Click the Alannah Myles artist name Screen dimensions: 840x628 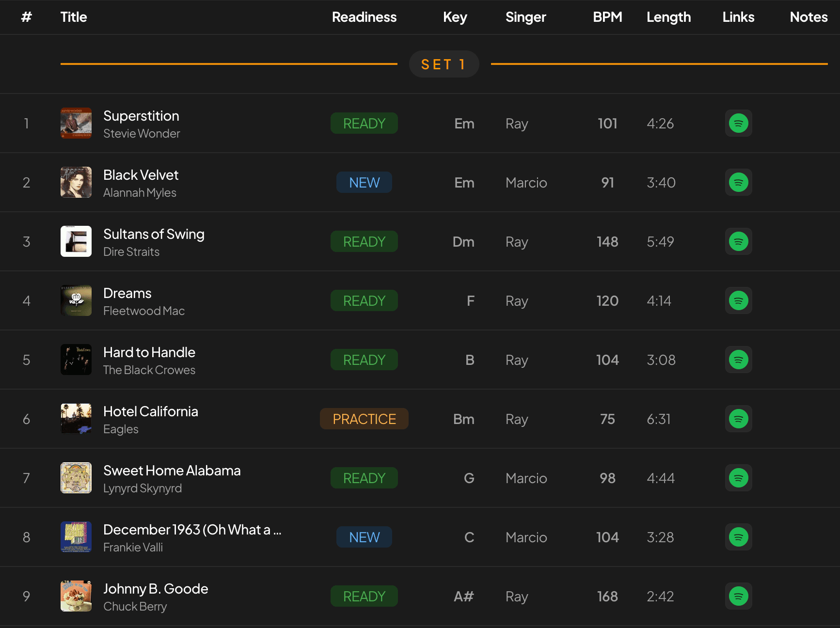click(x=140, y=192)
